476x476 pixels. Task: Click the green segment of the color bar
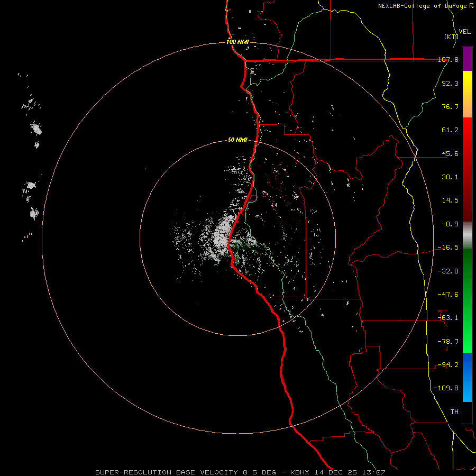(467, 300)
